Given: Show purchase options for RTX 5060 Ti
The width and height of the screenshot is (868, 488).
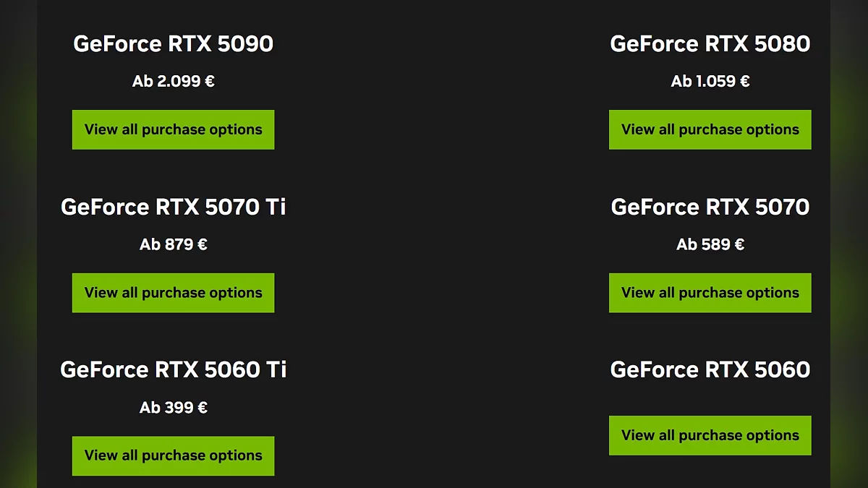Looking at the screenshot, I should coord(173,455).
